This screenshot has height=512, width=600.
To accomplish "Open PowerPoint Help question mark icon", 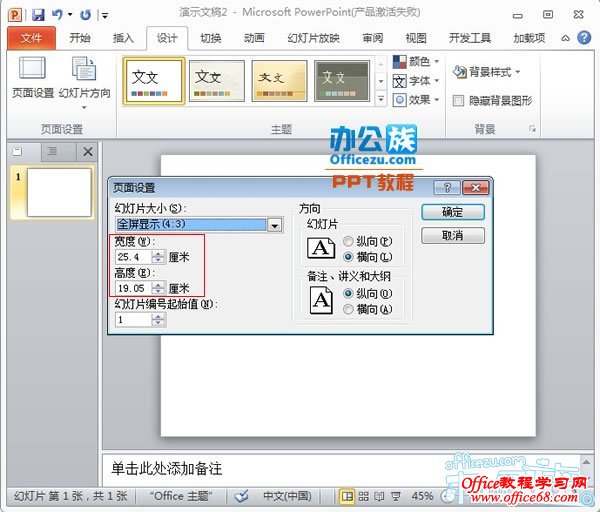I will point(584,38).
